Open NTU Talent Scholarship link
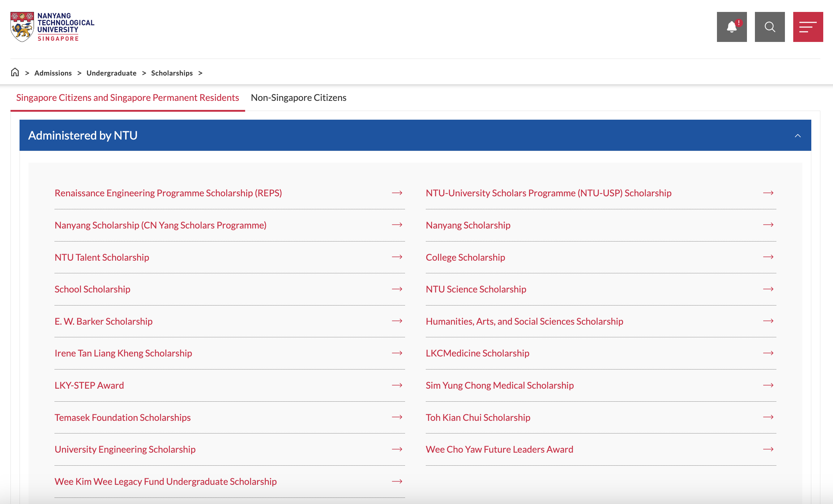Screen dimensions: 833x504 [102, 257]
